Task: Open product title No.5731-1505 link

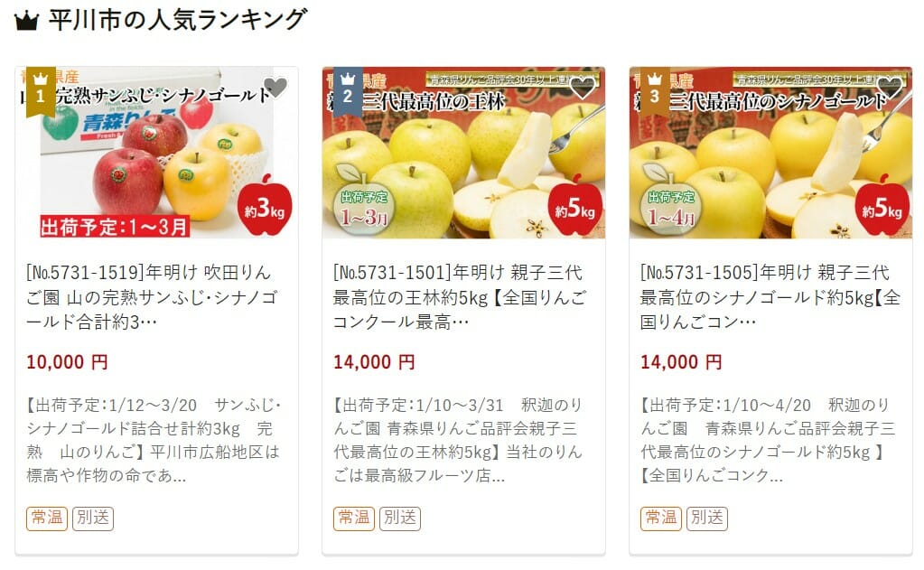Action: pyautogui.click(x=770, y=297)
